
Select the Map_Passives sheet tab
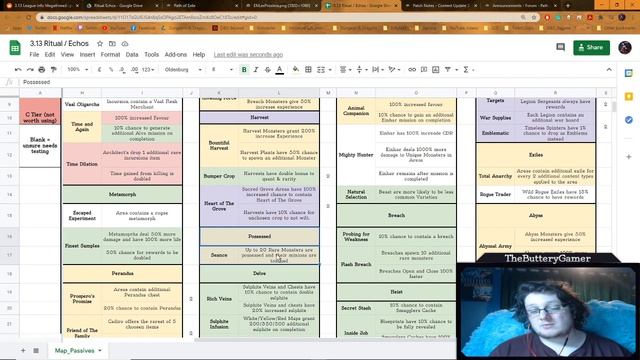pyautogui.click(x=75, y=351)
